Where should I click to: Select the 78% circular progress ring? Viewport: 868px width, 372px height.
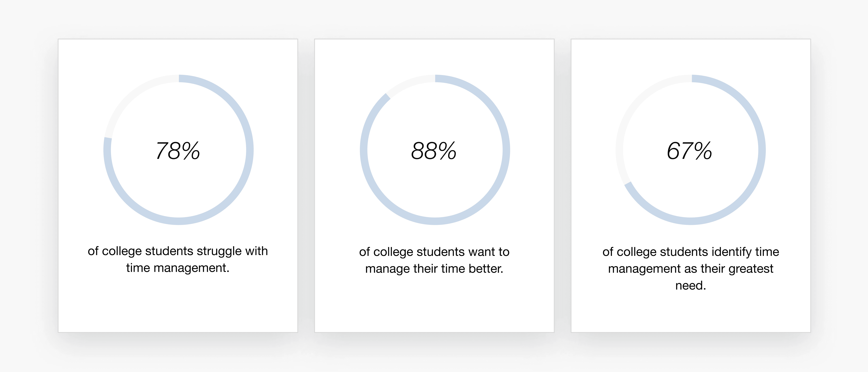click(x=179, y=150)
